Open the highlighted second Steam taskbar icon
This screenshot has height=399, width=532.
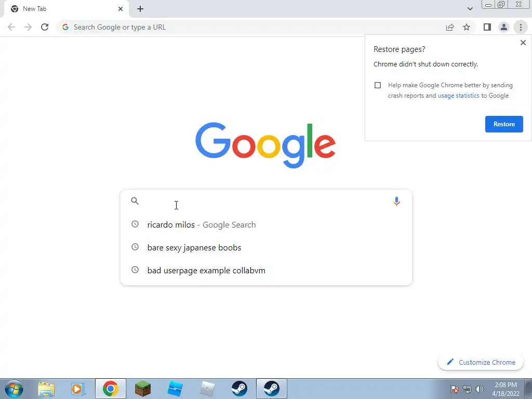click(271, 389)
